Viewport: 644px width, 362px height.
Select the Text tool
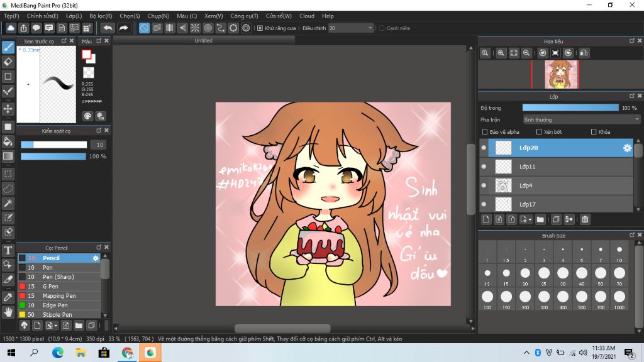pos(8,250)
